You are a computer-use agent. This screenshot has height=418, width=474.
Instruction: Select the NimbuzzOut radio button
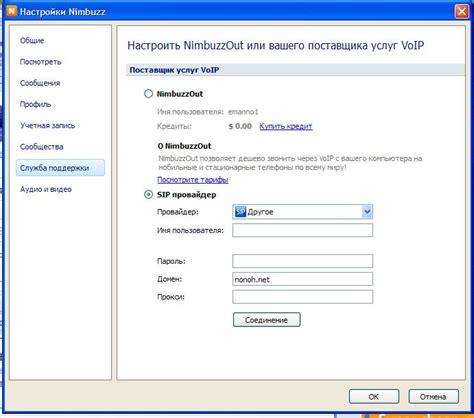148,94
